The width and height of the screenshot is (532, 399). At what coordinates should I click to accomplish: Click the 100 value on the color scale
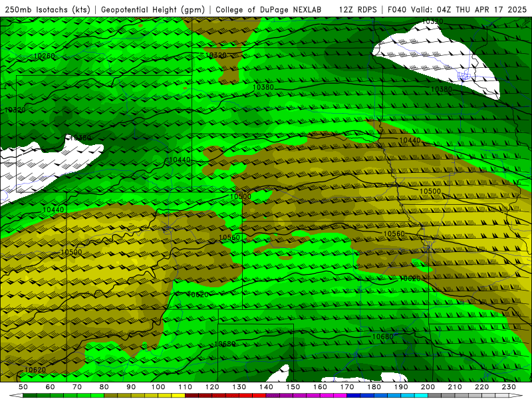pyautogui.click(x=158, y=387)
